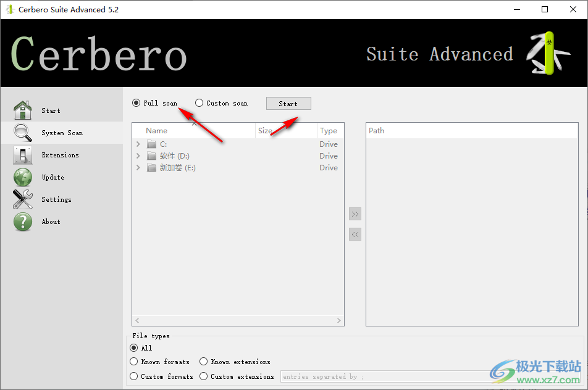Close the Cerbero Suite window

tap(573, 9)
